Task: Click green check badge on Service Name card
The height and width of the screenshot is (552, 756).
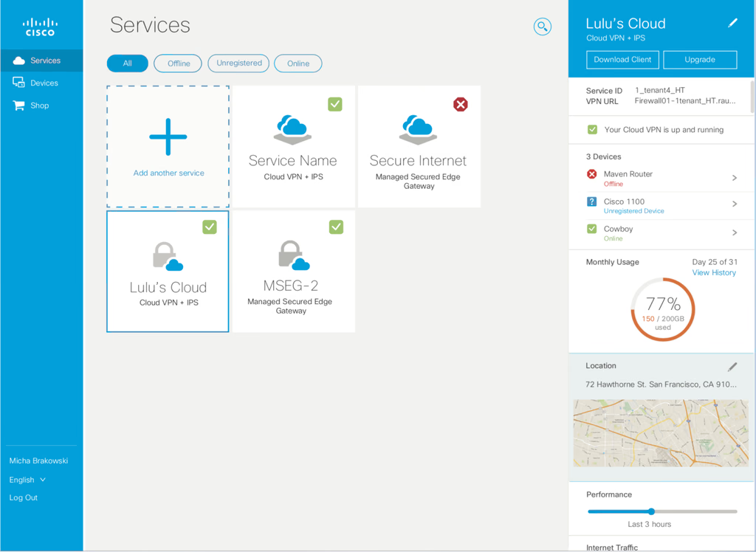Action: 335,104
